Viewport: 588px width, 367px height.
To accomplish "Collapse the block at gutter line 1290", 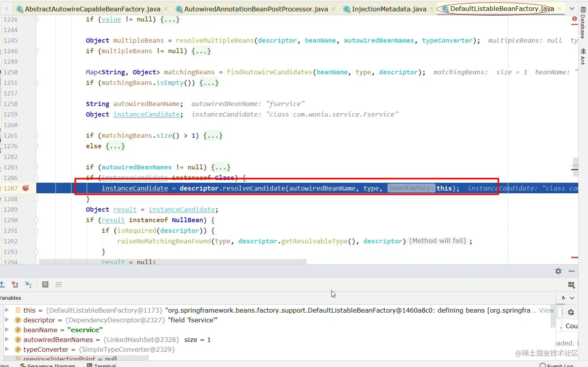I will (x=36, y=220).
